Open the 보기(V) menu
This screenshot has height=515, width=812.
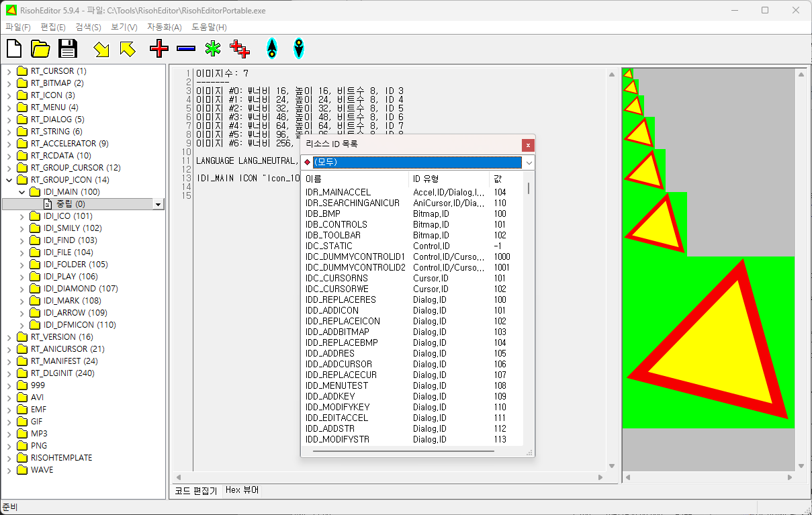[124, 27]
